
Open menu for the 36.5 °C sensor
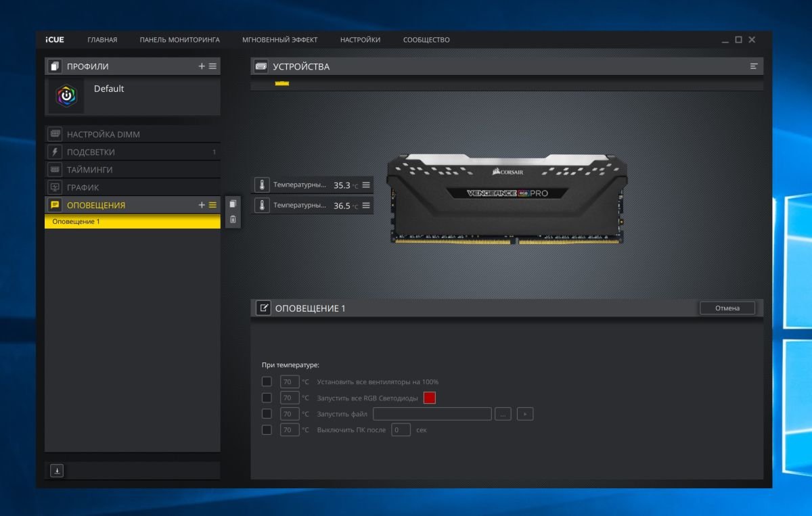[366, 205]
